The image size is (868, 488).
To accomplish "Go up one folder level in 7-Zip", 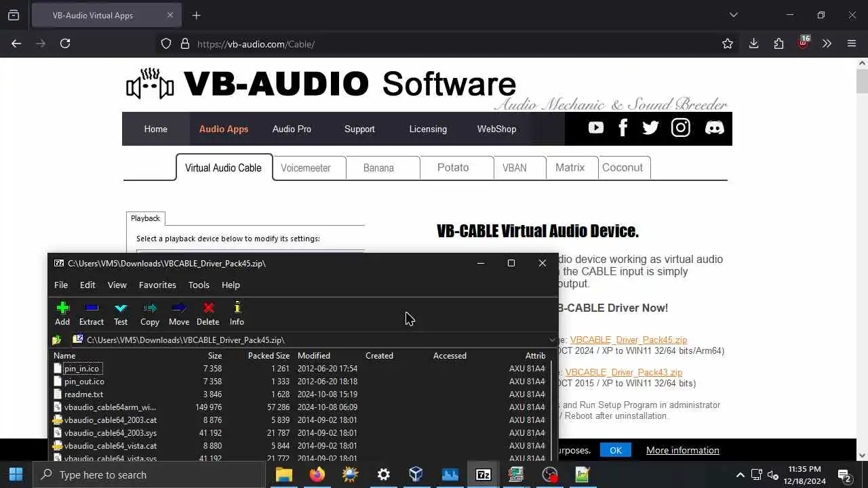I will pos(57,340).
